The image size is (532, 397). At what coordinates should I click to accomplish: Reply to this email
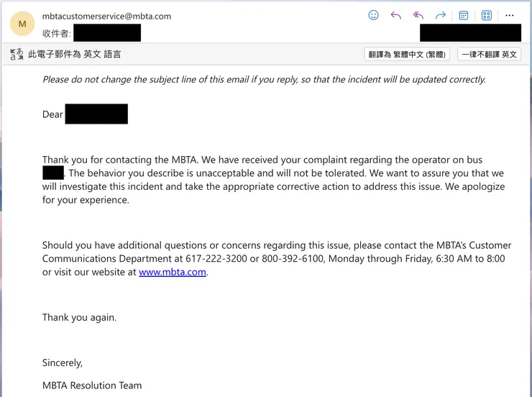pyautogui.click(x=395, y=15)
